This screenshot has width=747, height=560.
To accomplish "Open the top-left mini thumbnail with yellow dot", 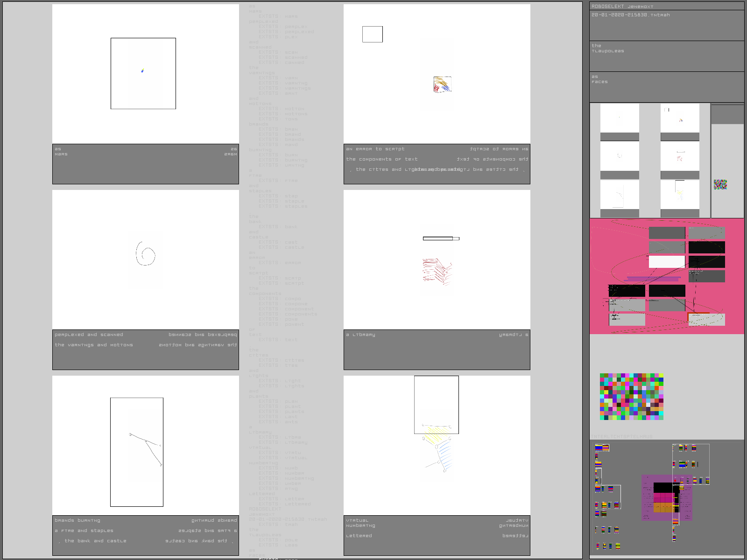I will pyautogui.click(x=620, y=118).
